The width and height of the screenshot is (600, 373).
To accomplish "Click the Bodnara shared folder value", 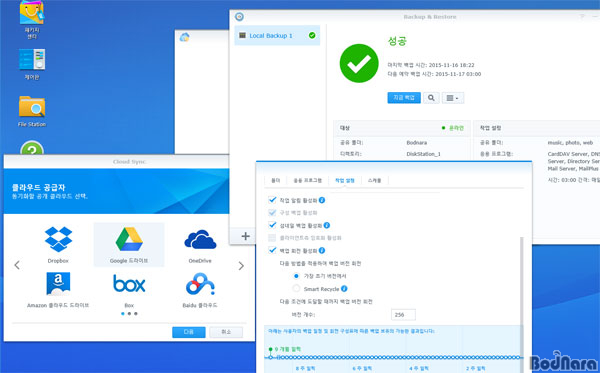I will click(x=417, y=142).
